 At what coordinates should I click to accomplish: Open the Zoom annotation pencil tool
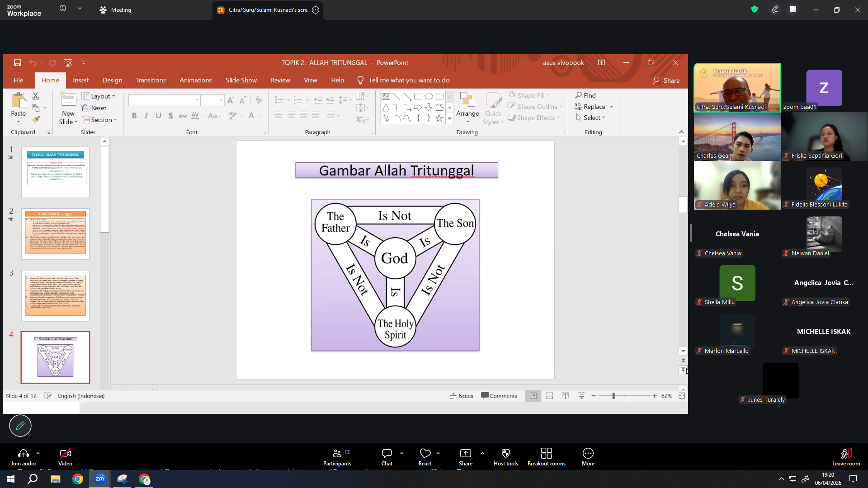pos(20,426)
